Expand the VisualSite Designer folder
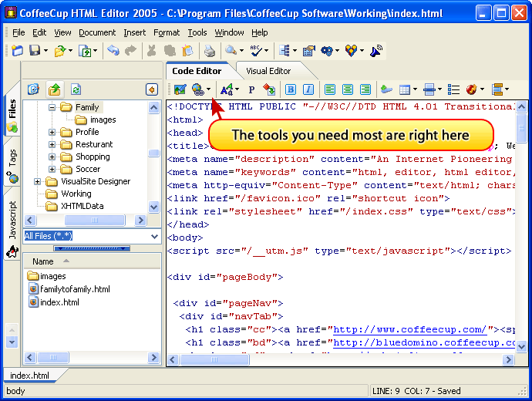532x401 pixels. point(37,182)
